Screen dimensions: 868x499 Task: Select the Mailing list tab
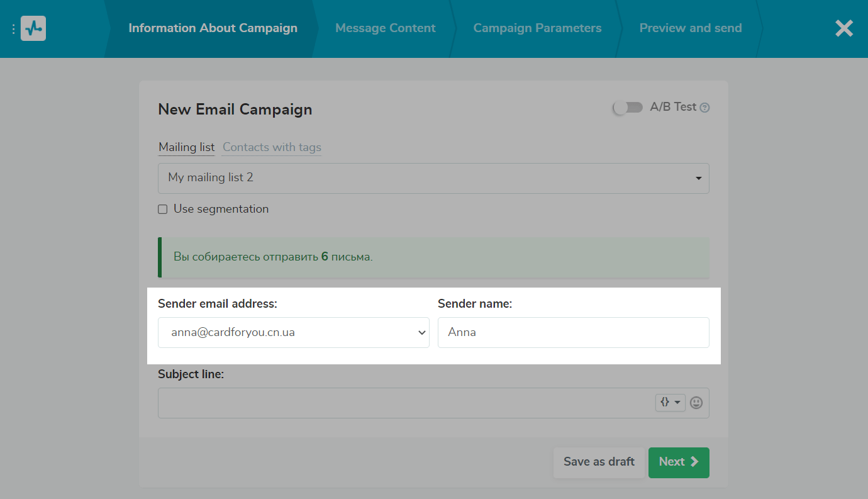(x=186, y=147)
